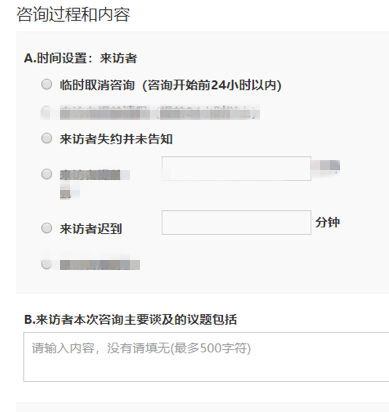Select the 来访者失约并未告知 radio button
The height and width of the screenshot is (412, 389).
point(47,138)
